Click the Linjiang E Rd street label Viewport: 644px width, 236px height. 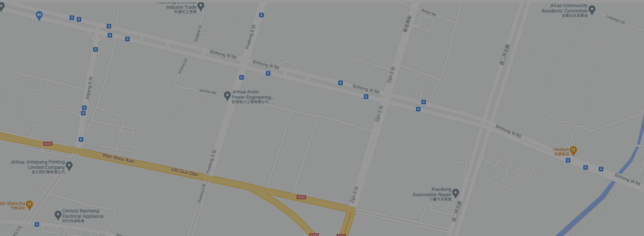click(x=616, y=20)
